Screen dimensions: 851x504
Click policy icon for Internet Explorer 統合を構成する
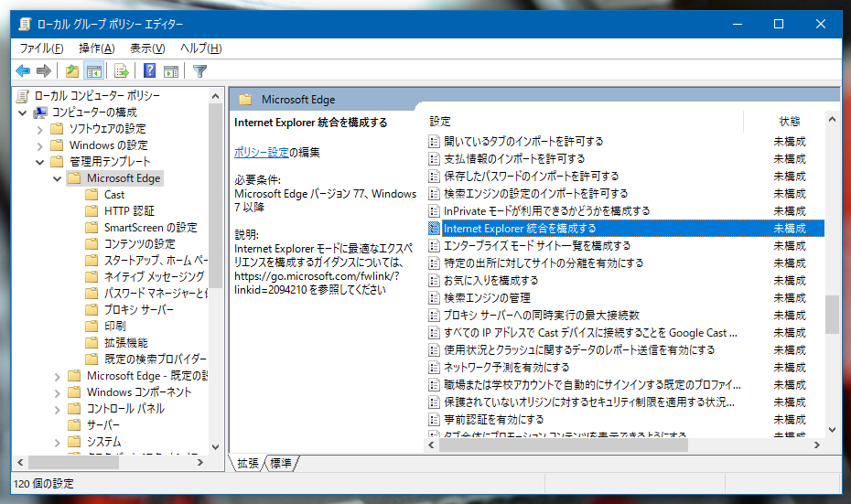tap(434, 229)
